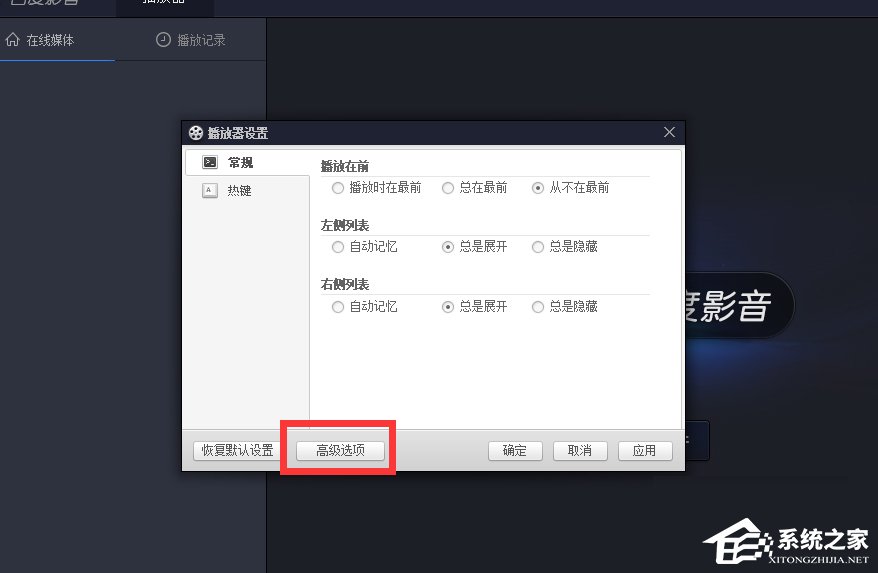Click the 恢复默认设置 button
Screen dimensions: 878x573
237,451
